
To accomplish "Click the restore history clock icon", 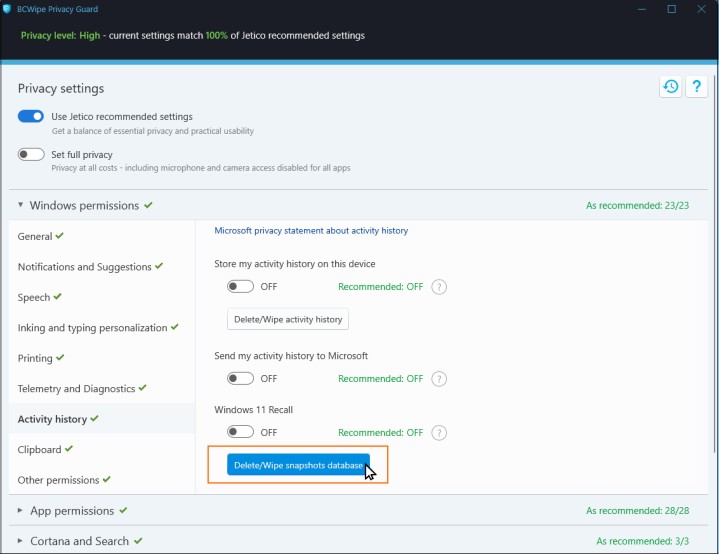I will (x=671, y=87).
